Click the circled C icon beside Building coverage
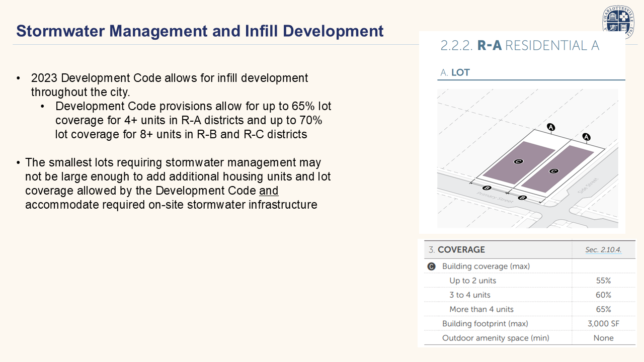The image size is (644, 362). click(x=431, y=266)
